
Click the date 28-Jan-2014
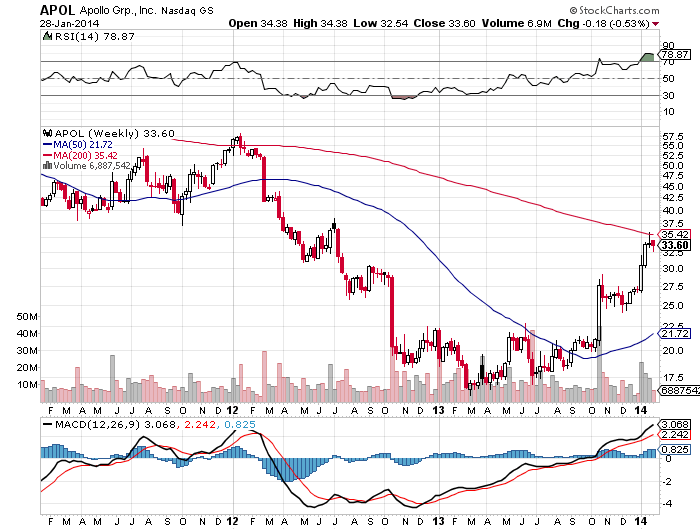69,24
